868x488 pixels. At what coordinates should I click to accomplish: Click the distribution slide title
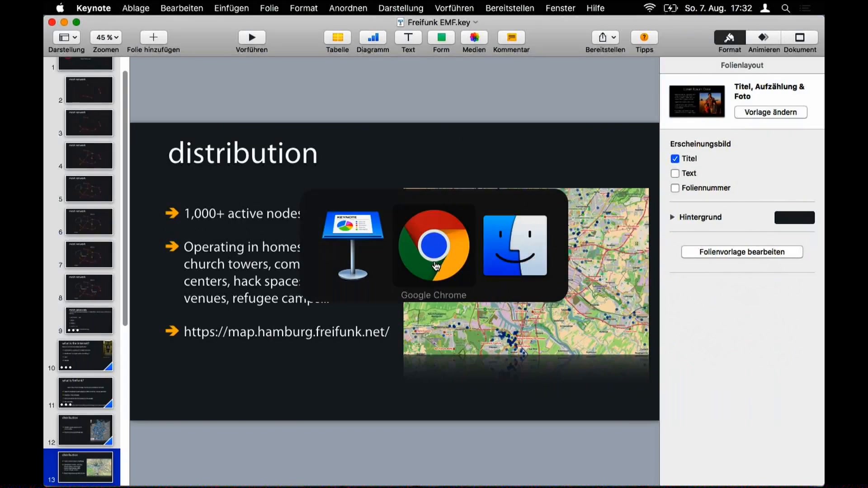(x=243, y=153)
